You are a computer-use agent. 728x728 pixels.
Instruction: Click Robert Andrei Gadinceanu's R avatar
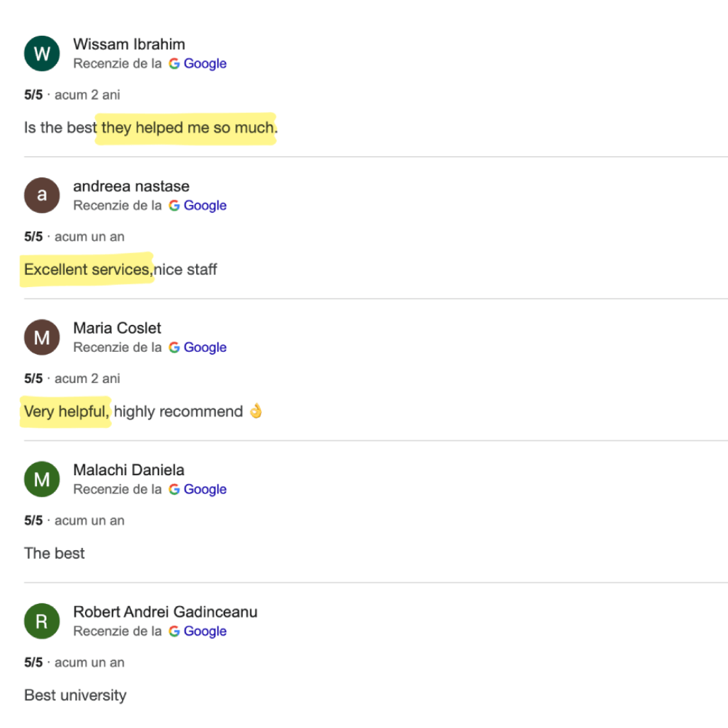(42, 621)
